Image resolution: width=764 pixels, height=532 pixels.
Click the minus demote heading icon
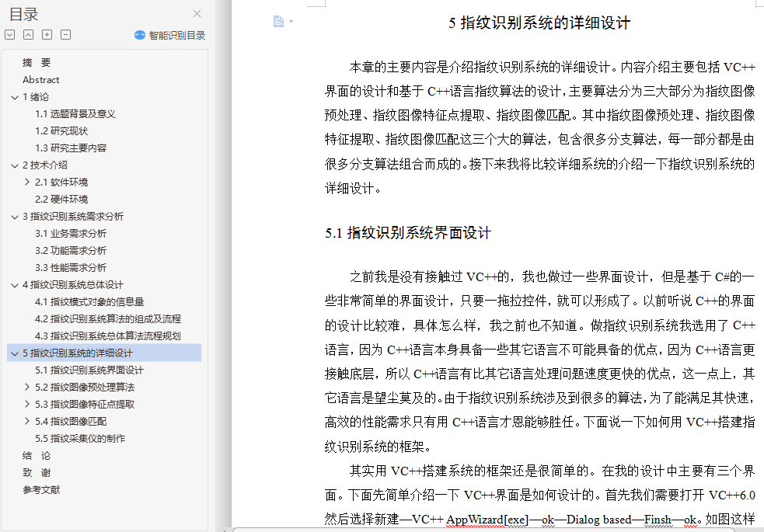[x=66, y=34]
